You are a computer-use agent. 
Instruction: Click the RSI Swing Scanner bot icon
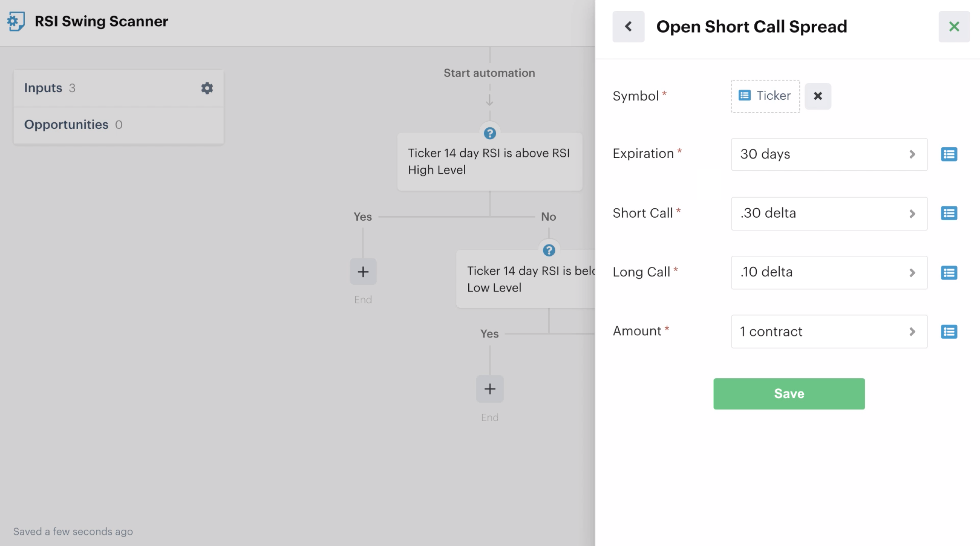pyautogui.click(x=16, y=21)
